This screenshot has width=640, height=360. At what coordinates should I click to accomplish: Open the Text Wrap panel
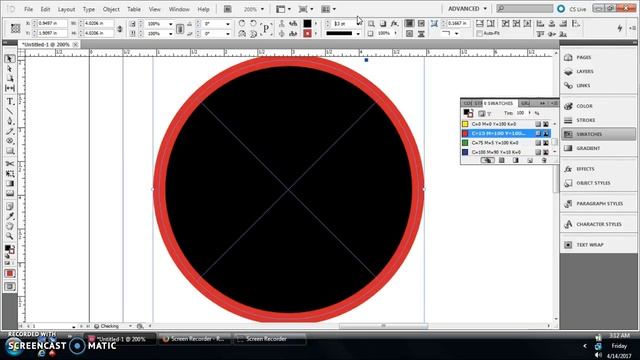[598, 245]
